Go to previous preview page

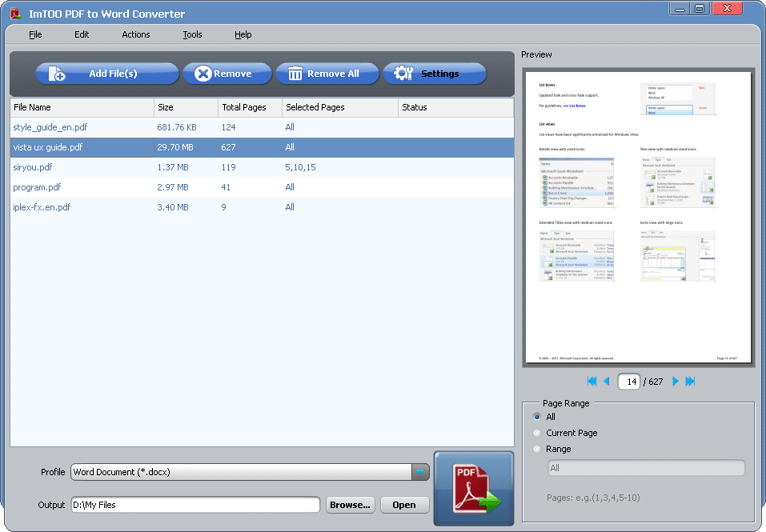coord(607,381)
